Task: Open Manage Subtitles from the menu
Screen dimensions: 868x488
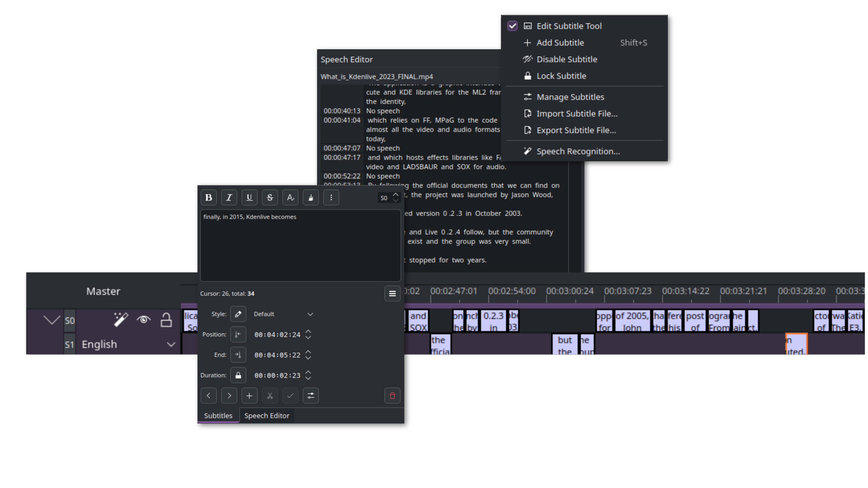Action: click(x=584, y=97)
